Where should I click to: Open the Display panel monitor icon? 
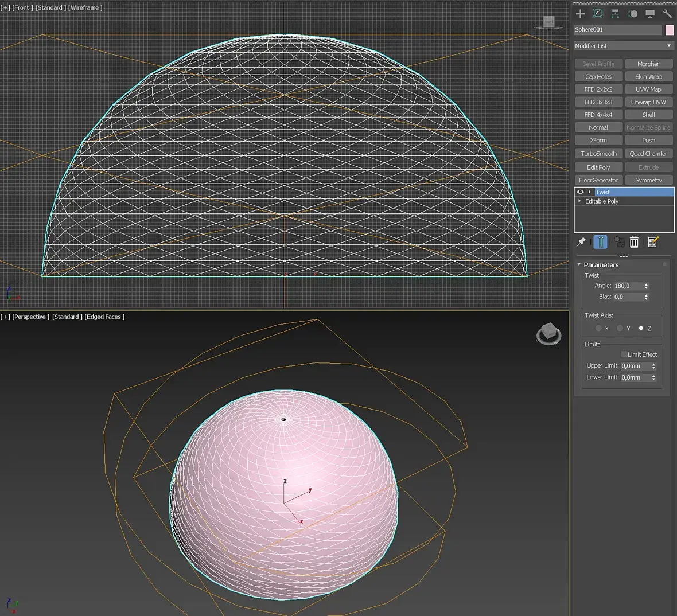[x=650, y=14]
